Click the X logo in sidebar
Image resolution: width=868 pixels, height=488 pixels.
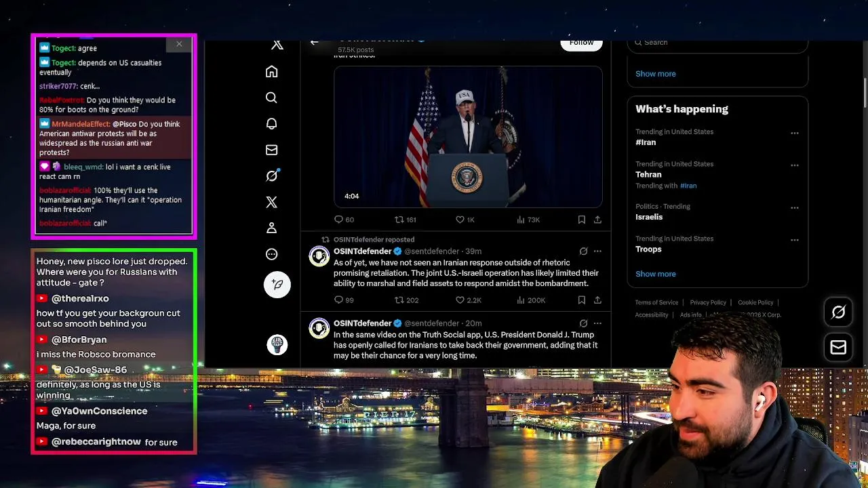277,45
